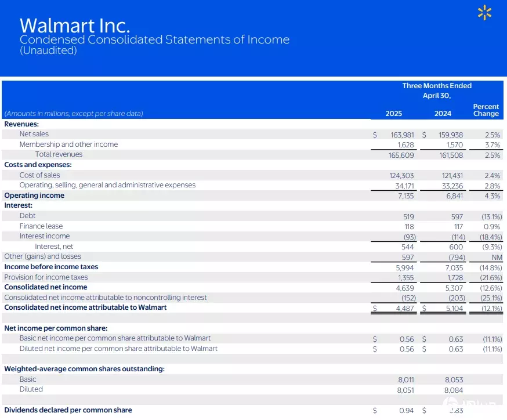Click the NM percent change value
The image size is (507, 420).
pos(497,258)
